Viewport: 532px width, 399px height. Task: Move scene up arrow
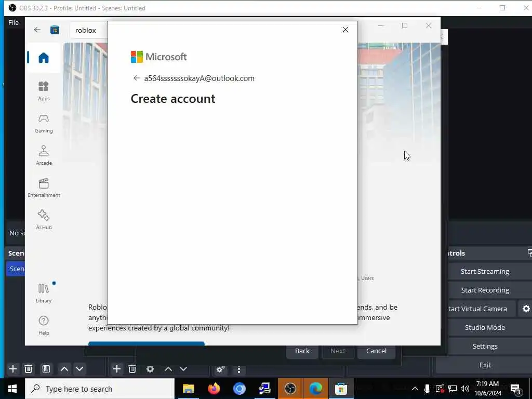tap(64, 369)
